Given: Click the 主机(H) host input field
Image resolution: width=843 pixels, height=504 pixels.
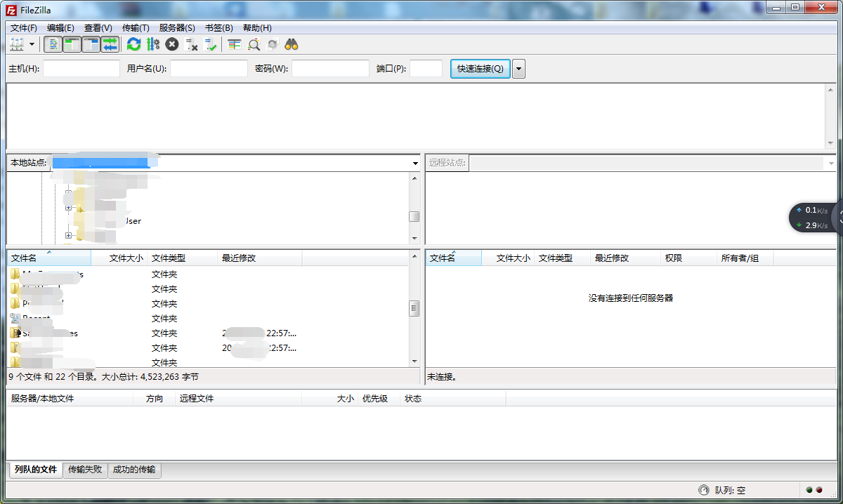Looking at the screenshot, I should [81, 69].
